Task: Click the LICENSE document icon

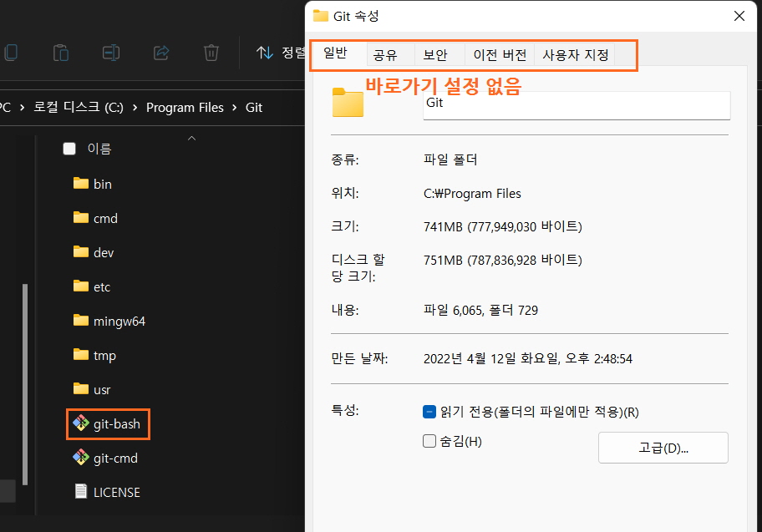Action: tap(81, 491)
